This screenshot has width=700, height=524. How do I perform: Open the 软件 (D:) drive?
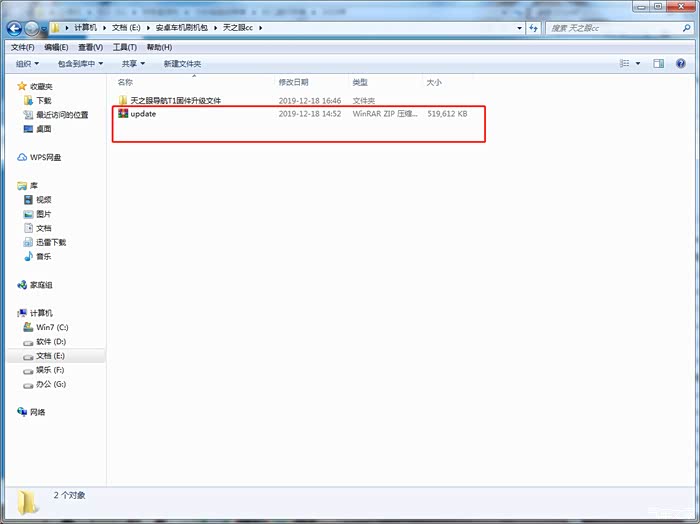[51, 341]
